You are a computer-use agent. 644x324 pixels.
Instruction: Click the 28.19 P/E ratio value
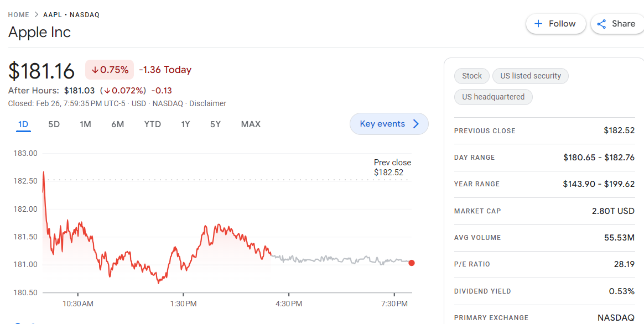pos(624,264)
